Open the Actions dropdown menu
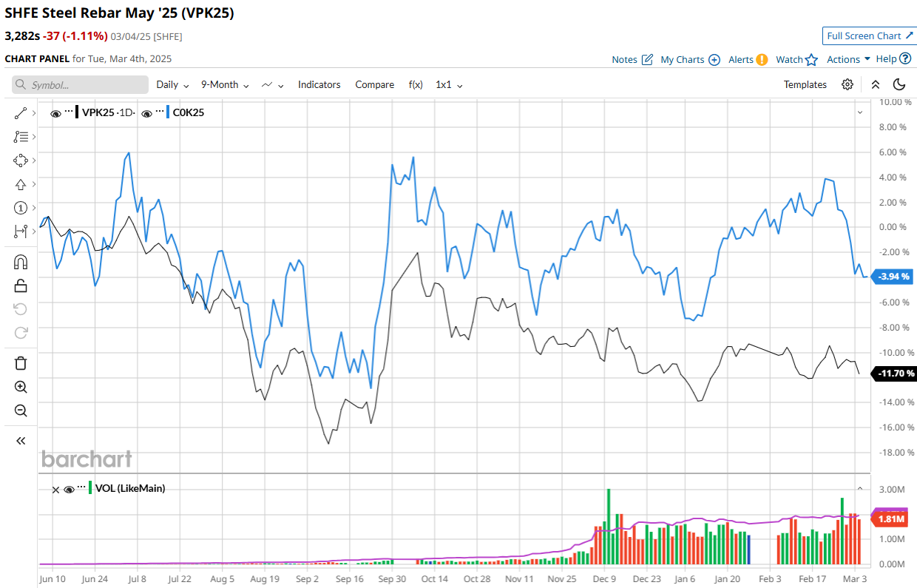The image size is (917, 588). click(848, 59)
